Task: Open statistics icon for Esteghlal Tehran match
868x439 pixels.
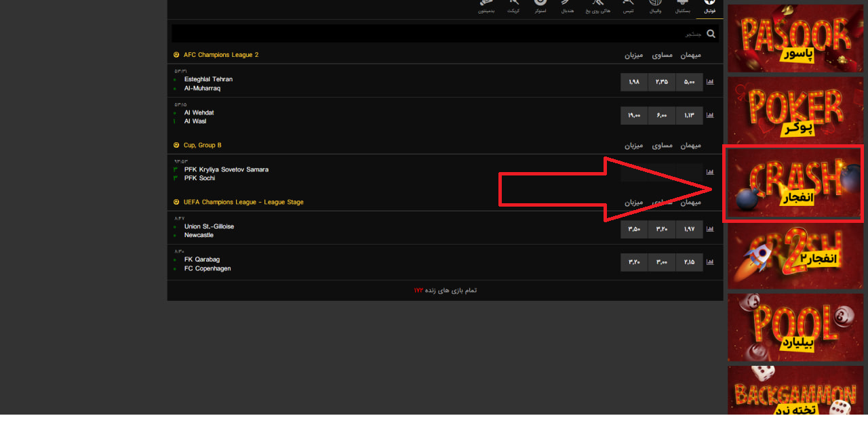Action: [710, 82]
